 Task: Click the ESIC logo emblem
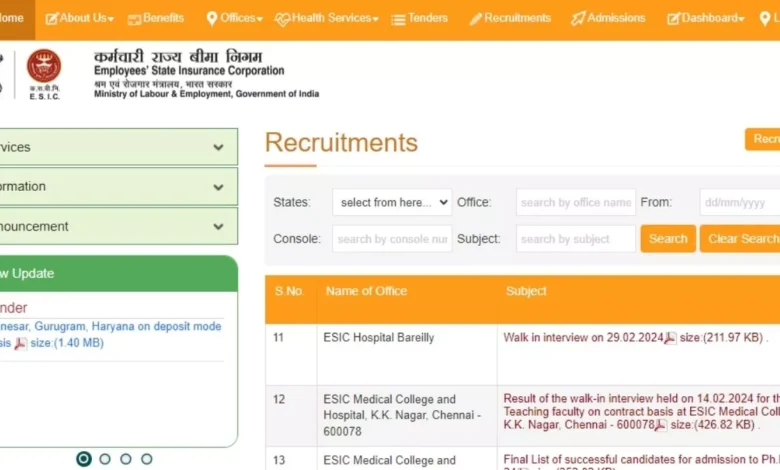(43, 67)
